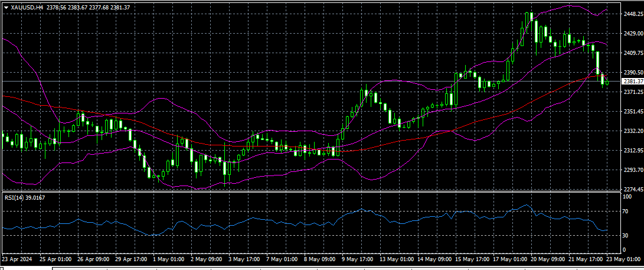Click the RSI 70 level scale label

click(626, 211)
